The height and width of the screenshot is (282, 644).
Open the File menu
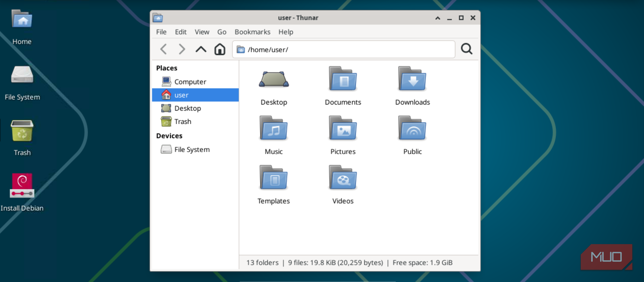tap(161, 32)
